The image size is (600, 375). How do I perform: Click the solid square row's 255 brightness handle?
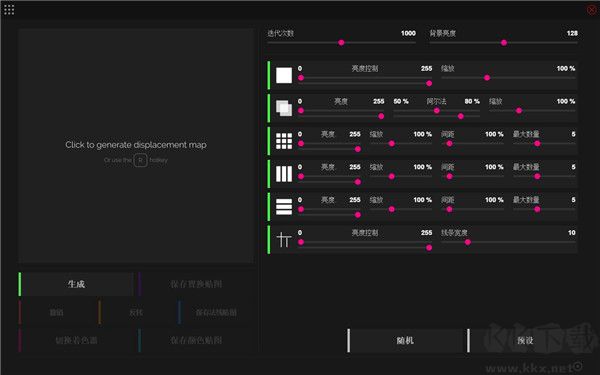[x=429, y=83]
